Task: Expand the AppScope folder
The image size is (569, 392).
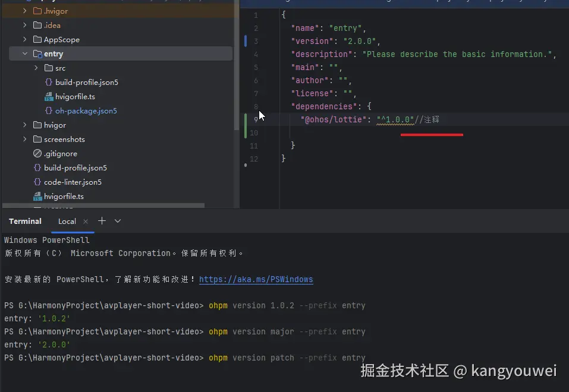Action: [x=25, y=39]
